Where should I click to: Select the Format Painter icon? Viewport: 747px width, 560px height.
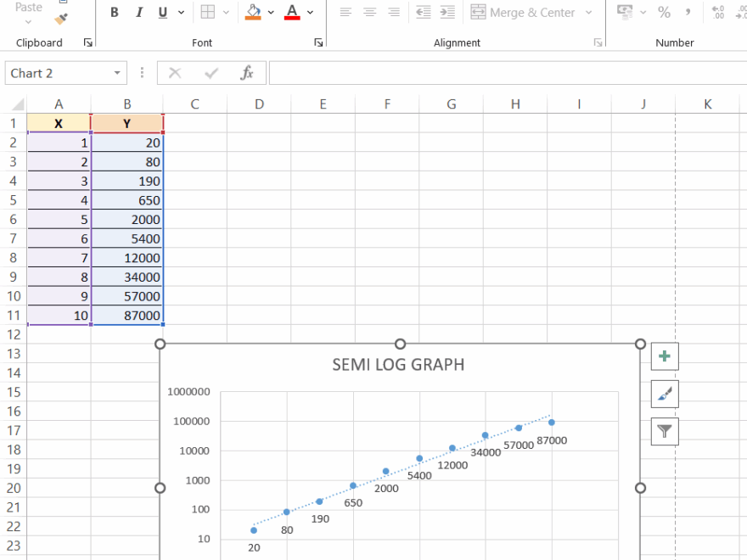pyautogui.click(x=60, y=17)
